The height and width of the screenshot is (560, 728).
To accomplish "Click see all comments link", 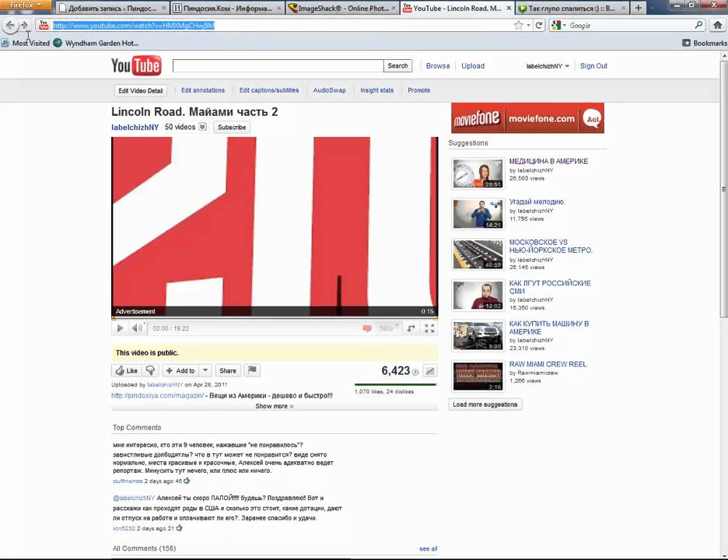I will 428,549.
